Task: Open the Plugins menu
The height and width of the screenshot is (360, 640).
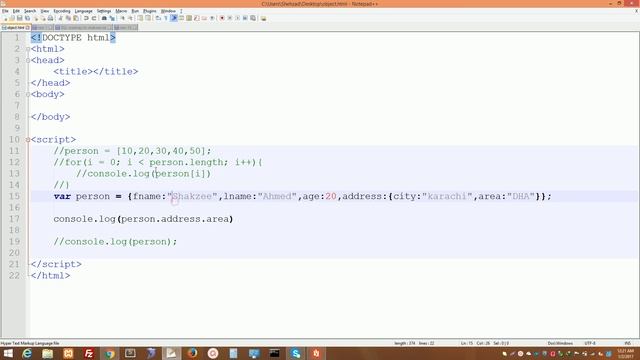Action: (x=149, y=11)
